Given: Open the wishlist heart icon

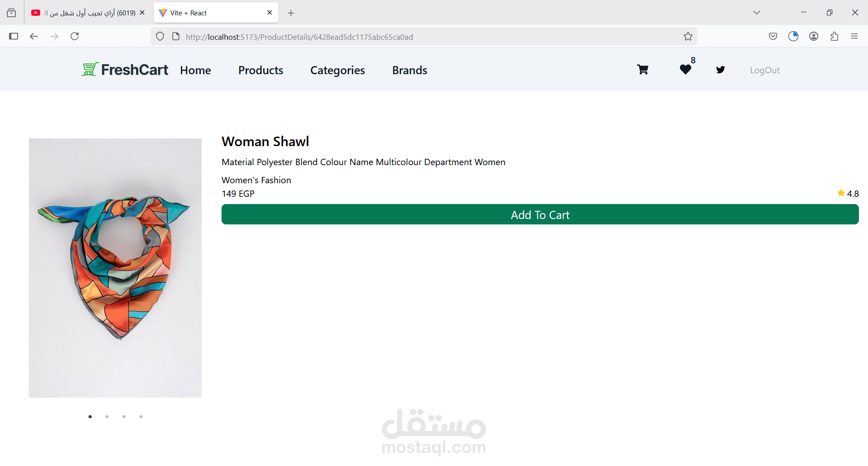Looking at the screenshot, I should pyautogui.click(x=685, y=70).
